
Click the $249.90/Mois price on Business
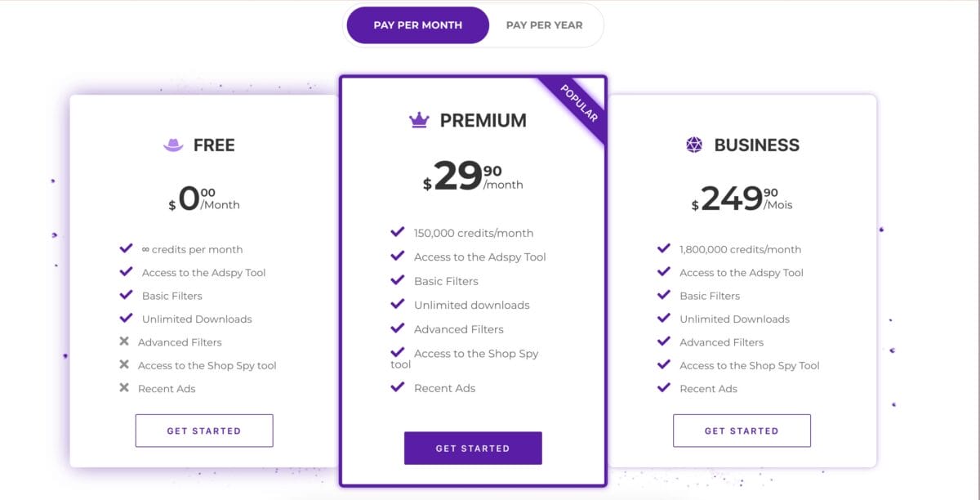point(741,198)
